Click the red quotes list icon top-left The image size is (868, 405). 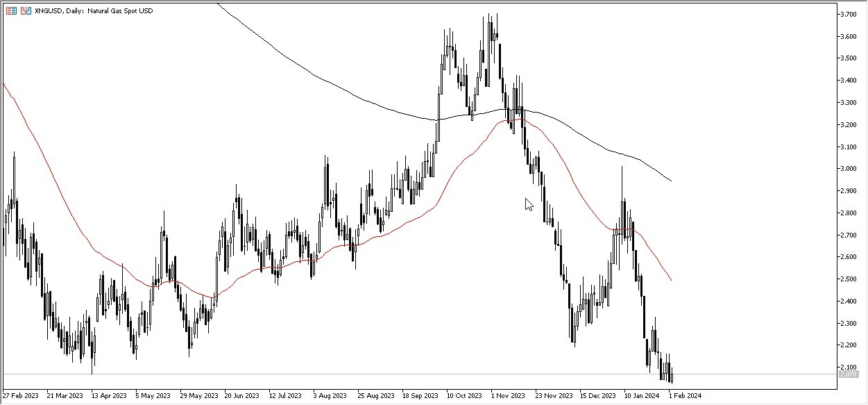click(11, 10)
